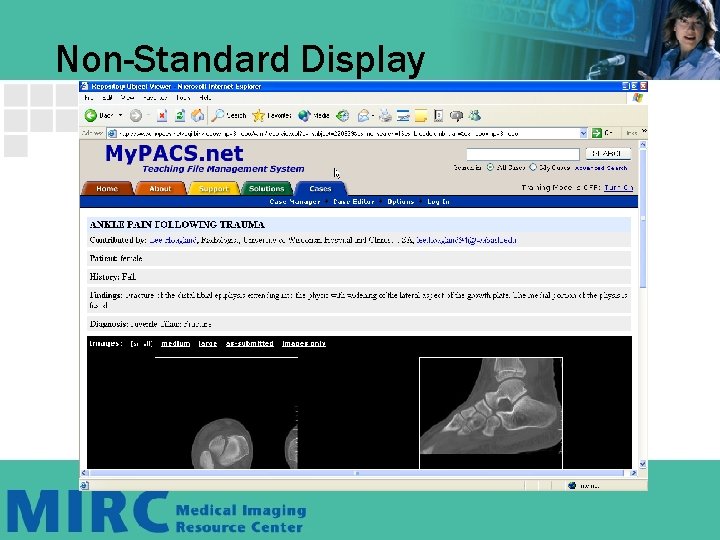This screenshot has height=540, width=720.
Task: Click the green Go arrow button
Action: (x=596, y=133)
